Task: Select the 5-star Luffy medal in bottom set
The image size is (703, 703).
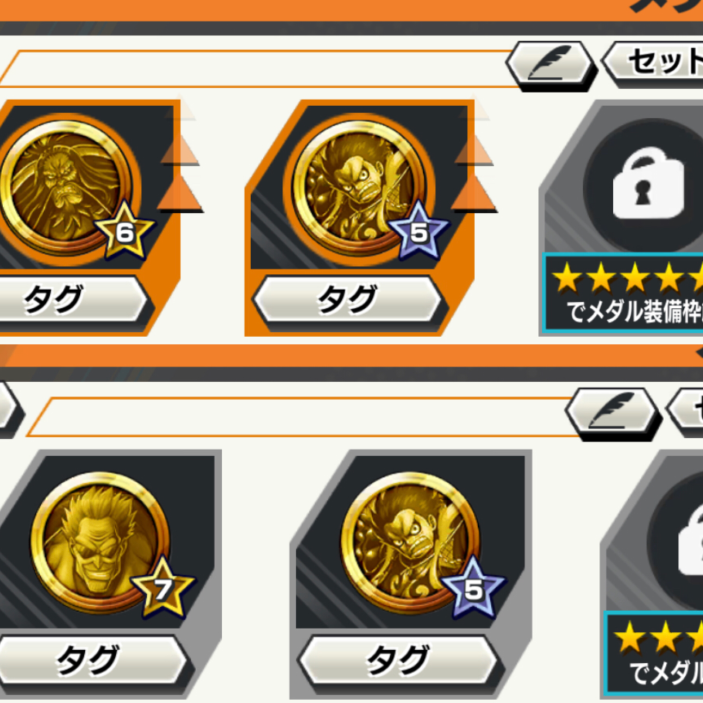Action: click(x=410, y=542)
